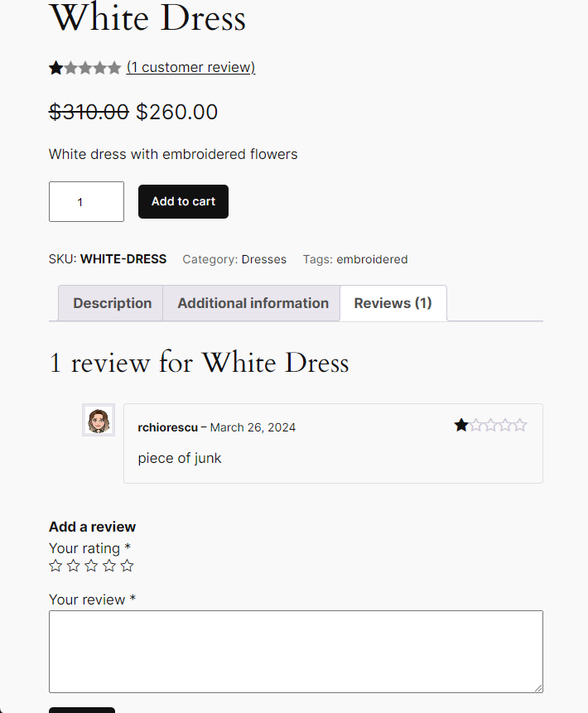Click the White Dress product title
This screenshot has height=713, width=588.
point(147,18)
